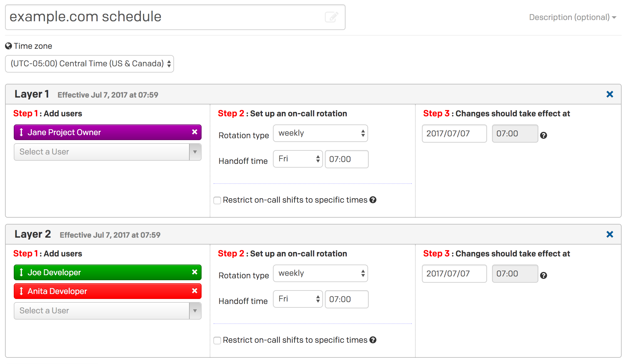Enable restrict on-call shifts for Layer 2

click(217, 340)
